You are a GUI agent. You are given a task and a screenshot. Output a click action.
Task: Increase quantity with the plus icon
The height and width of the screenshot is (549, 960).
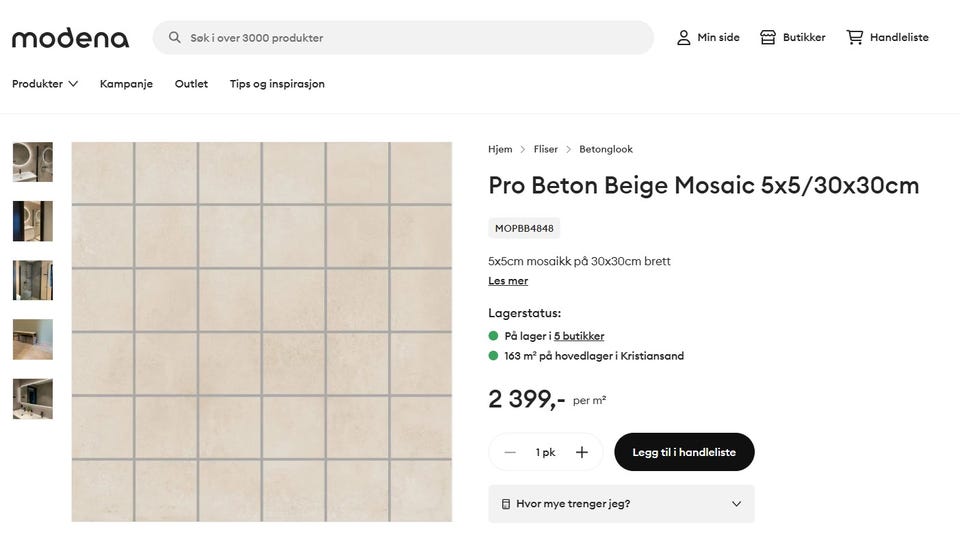pyautogui.click(x=582, y=452)
